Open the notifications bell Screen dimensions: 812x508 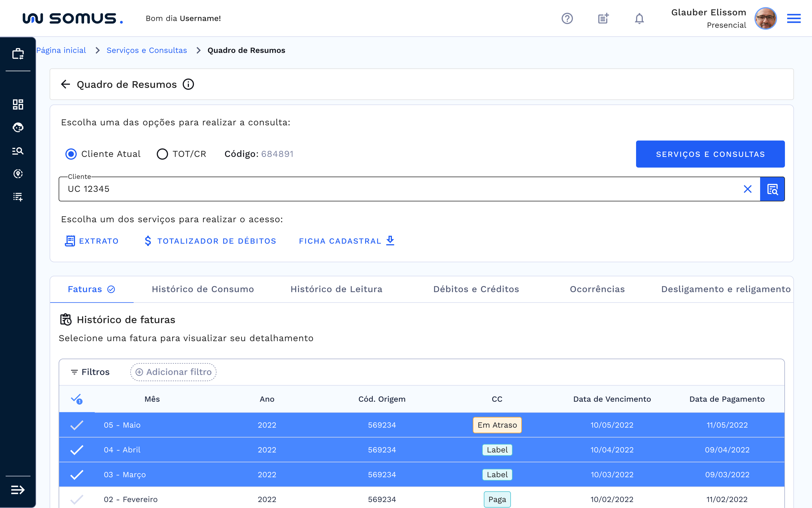coord(639,19)
